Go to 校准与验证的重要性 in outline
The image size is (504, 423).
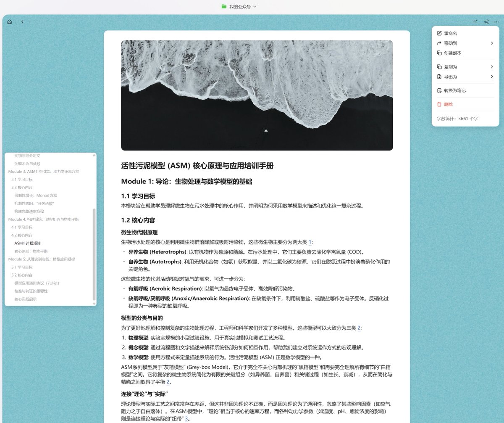(x=31, y=291)
